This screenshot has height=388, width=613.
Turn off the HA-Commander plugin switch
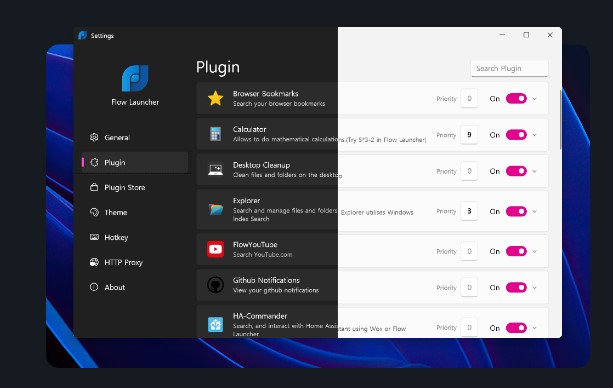(516, 328)
